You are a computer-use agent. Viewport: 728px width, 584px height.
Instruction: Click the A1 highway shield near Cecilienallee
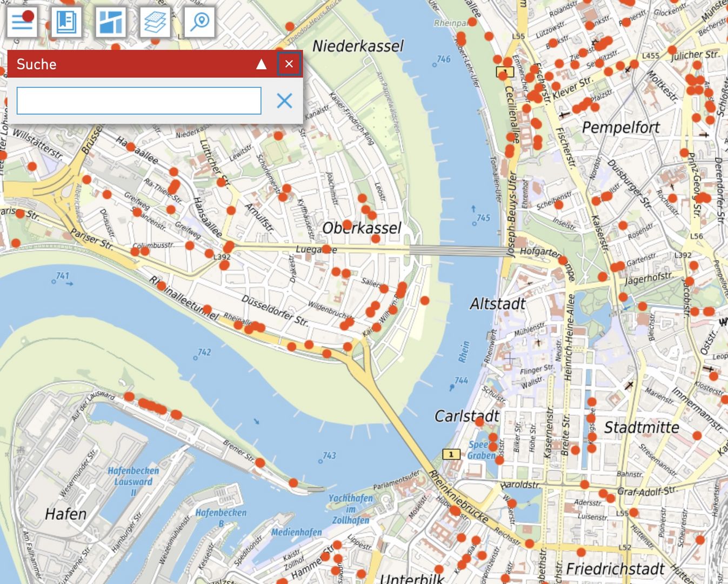click(x=505, y=72)
